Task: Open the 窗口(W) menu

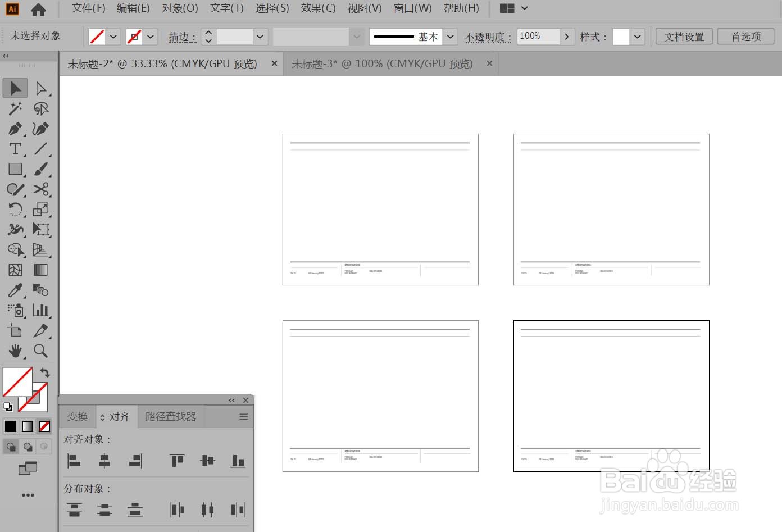Action: pos(412,8)
